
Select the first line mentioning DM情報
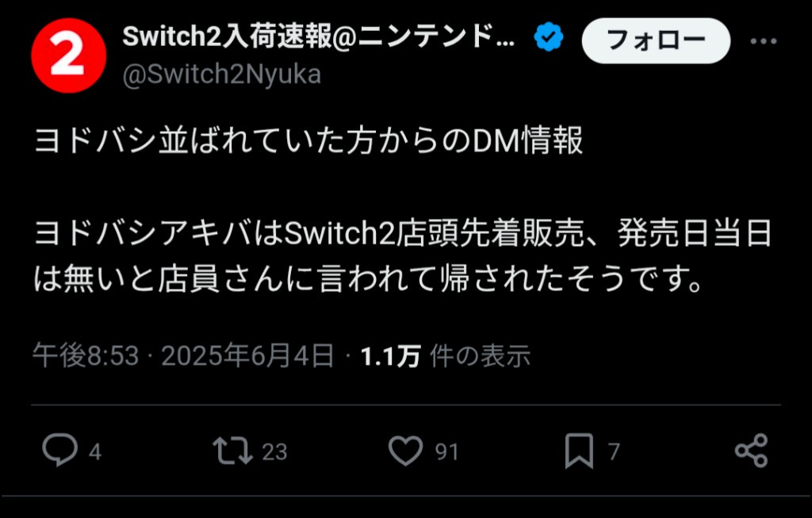(308, 140)
